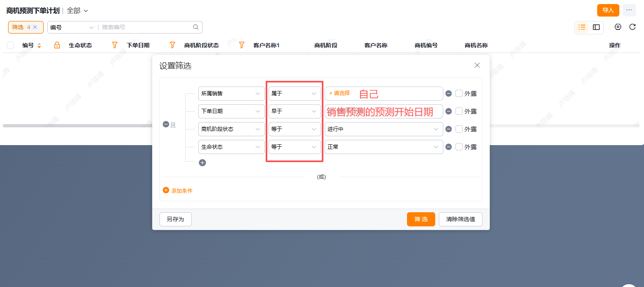Add a new condition with plus icon
This screenshot has height=287, width=644.
coord(203,162)
